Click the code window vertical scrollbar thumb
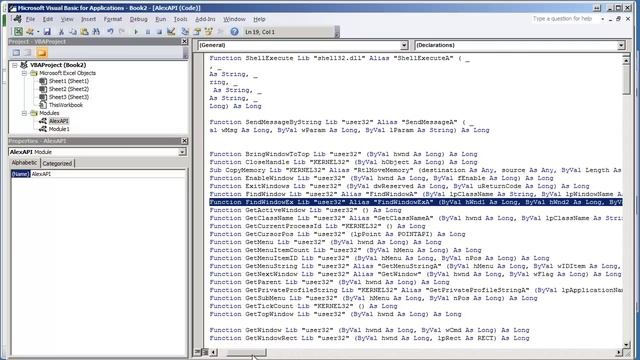Screen dimensions: 640x360 [626, 79]
